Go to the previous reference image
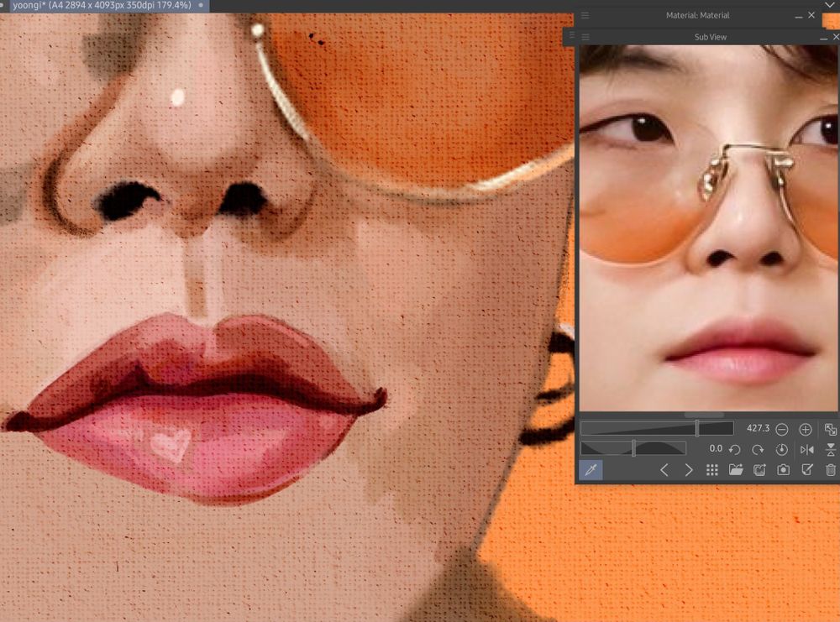The width and height of the screenshot is (840, 622). click(x=664, y=469)
